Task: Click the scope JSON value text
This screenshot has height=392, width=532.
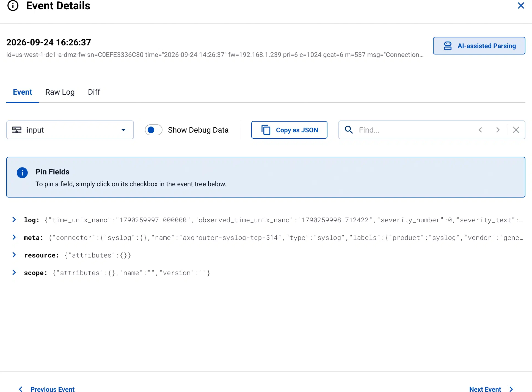Action: (131, 273)
